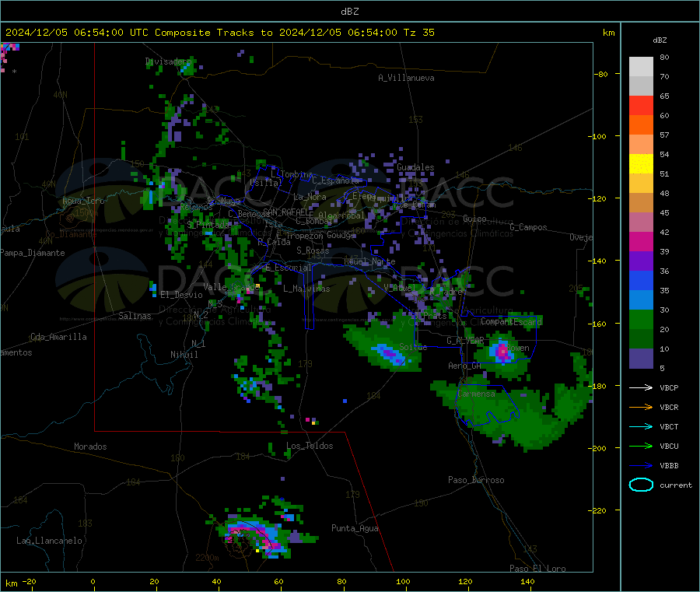Click the '0' km tick on the bottom axis

coord(93,581)
